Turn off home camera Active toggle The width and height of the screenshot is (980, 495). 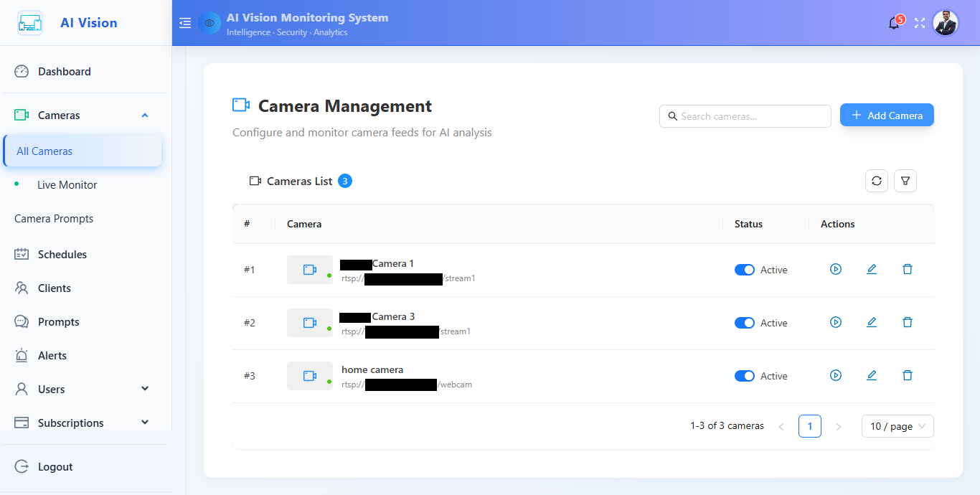pyautogui.click(x=745, y=376)
